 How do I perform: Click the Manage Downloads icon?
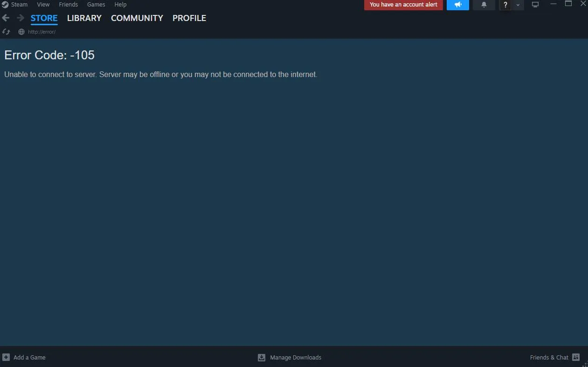(262, 357)
